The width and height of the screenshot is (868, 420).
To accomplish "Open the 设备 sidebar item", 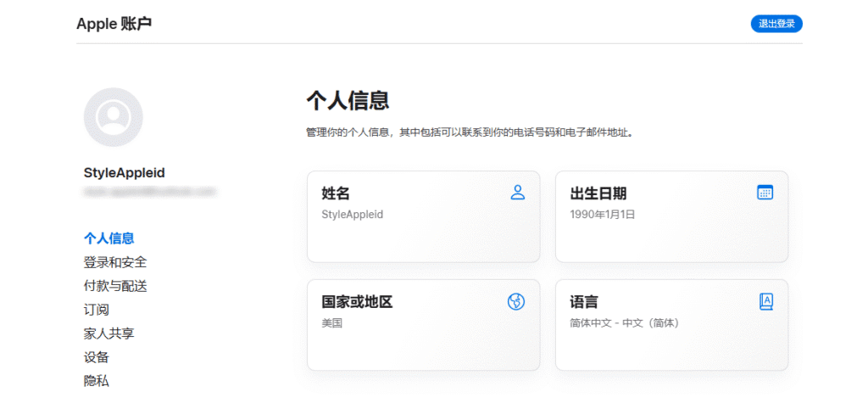I will coord(97,357).
